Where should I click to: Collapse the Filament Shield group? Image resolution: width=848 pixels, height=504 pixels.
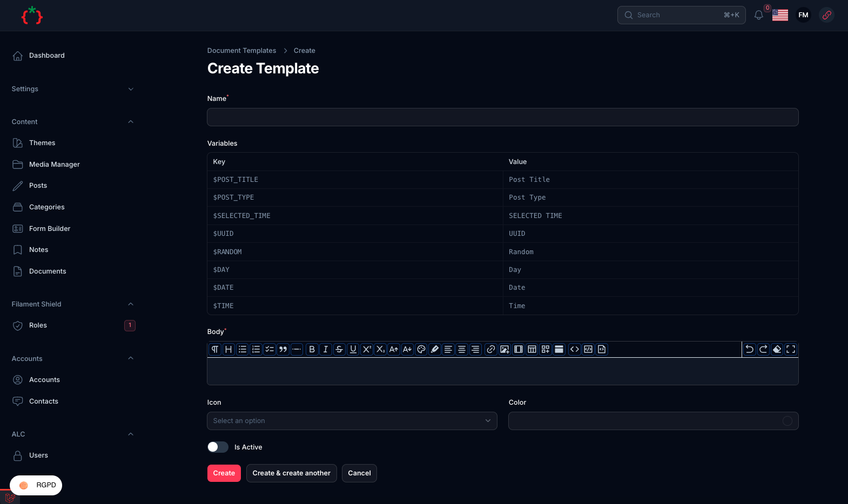(x=131, y=304)
